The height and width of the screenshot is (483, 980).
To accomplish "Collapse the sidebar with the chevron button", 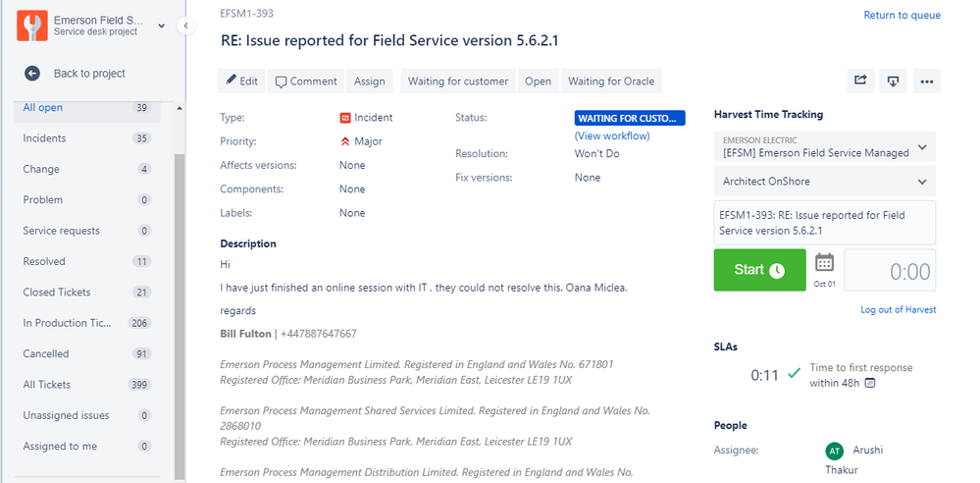I will [x=185, y=26].
